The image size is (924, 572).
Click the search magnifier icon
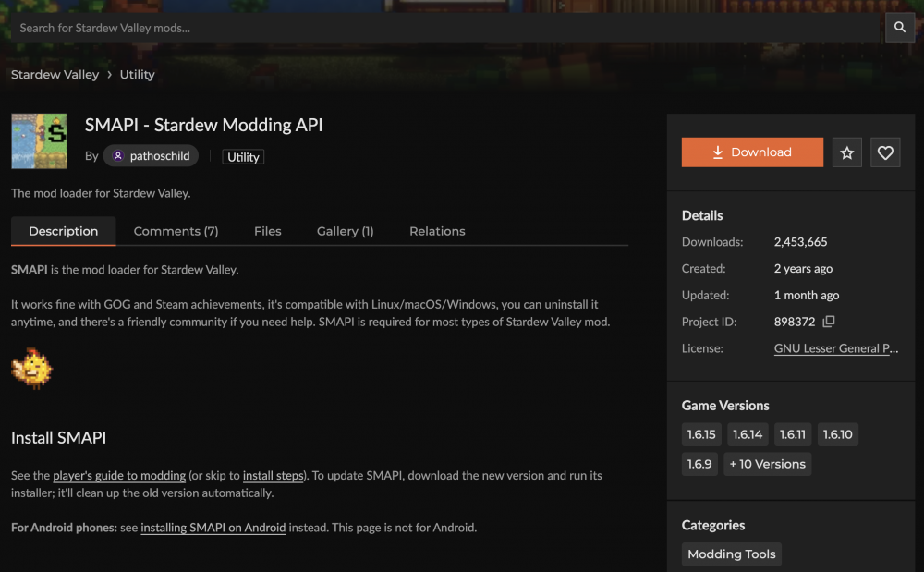tap(899, 27)
